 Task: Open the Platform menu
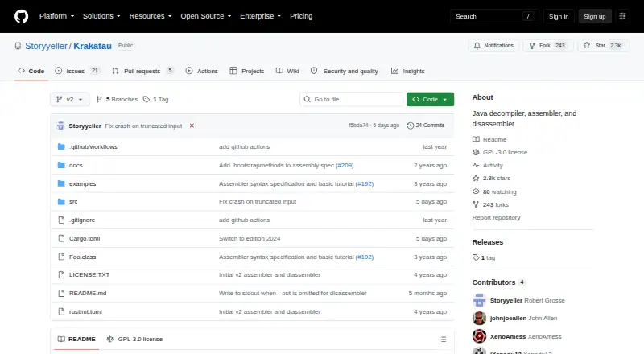pyautogui.click(x=56, y=16)
